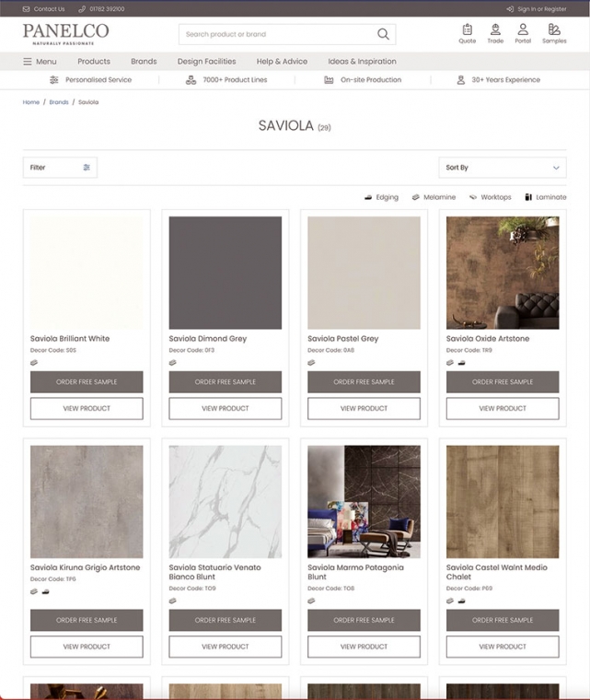Click the Sign In or Register text

coord(542,9)
